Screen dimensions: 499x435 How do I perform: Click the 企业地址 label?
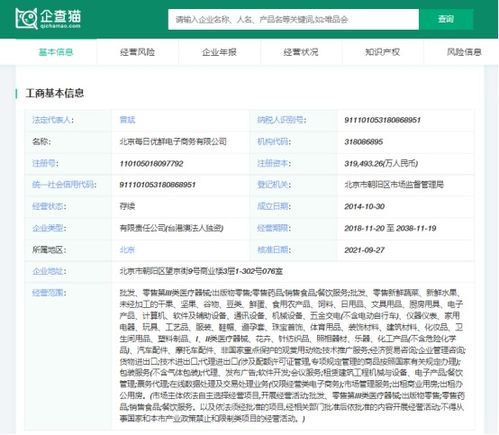click(x=49, y=271)
